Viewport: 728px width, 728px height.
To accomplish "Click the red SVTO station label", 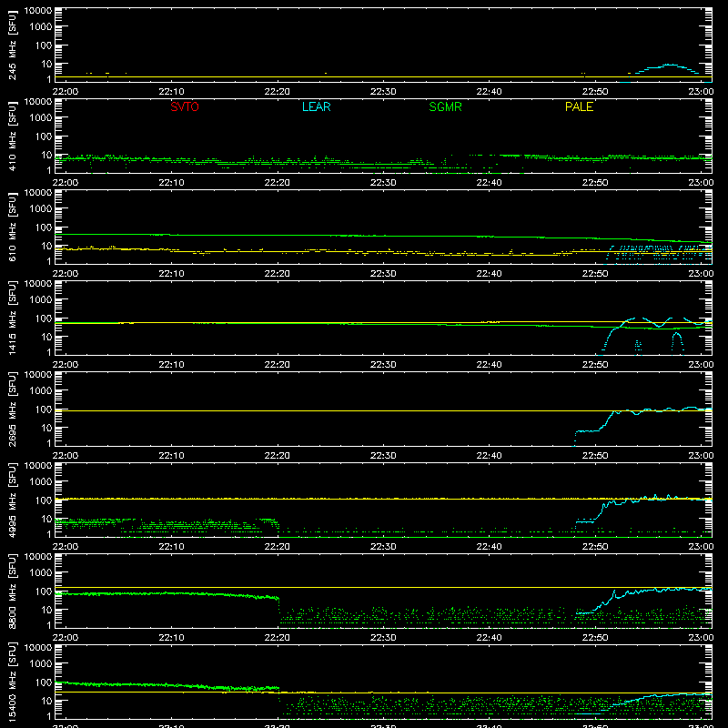I will pos(185,106).
